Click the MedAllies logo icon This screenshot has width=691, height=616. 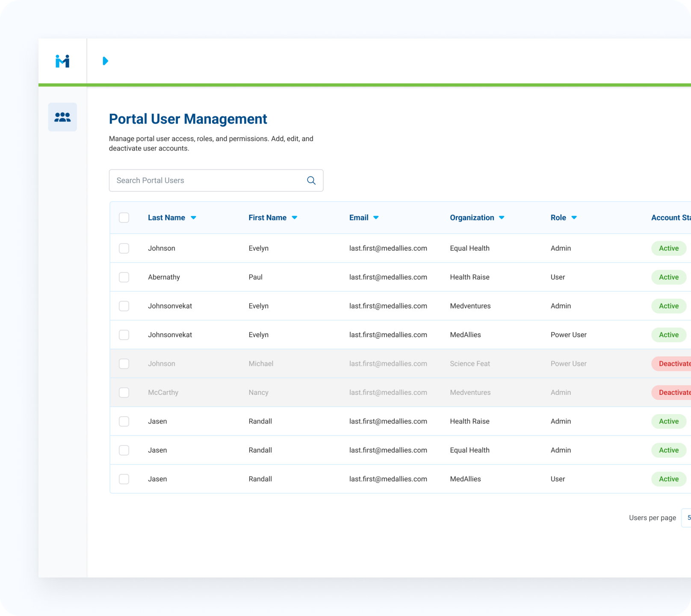coord(62,61)
